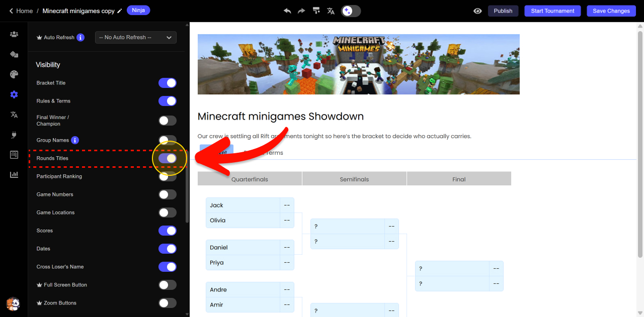Click the dice randomize icon in sidebar
The image size is (644, 317).
(x=14, y=54)
